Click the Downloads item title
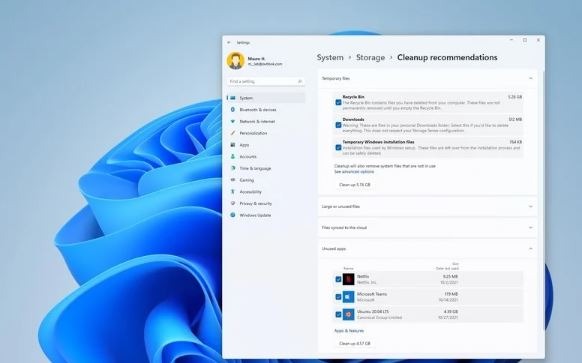 tap(353, 120)
